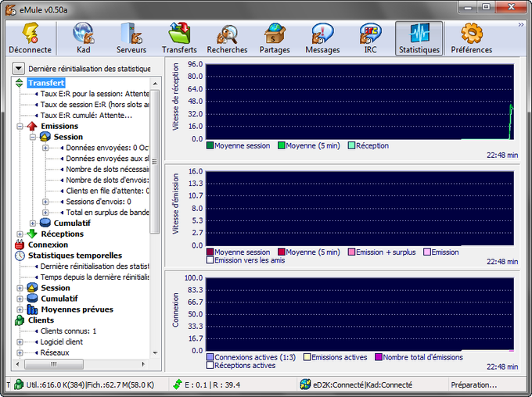Expand the Réceptions branch
The image size is (532, 397).
click(20, 234)
